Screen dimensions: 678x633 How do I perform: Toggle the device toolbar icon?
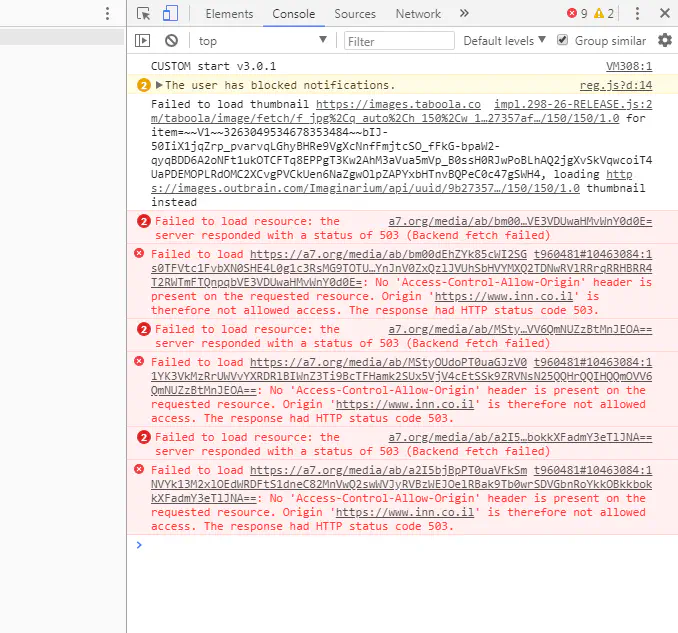(170, 14)
